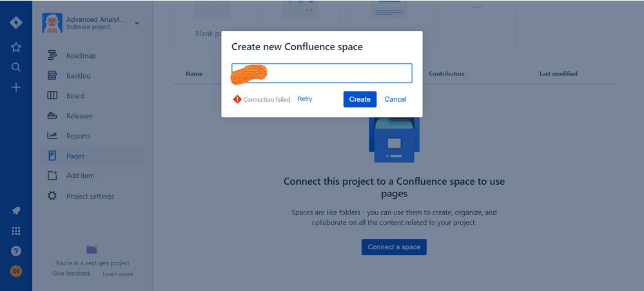Click the Roadmap icon
Screen dimensions: 644x291
click(52, 55)
